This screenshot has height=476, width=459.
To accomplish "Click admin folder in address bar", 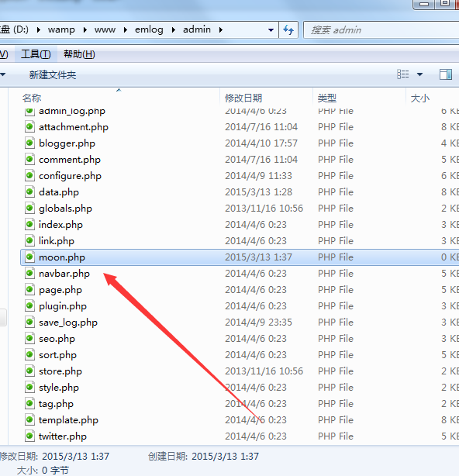I will [197, 29].
